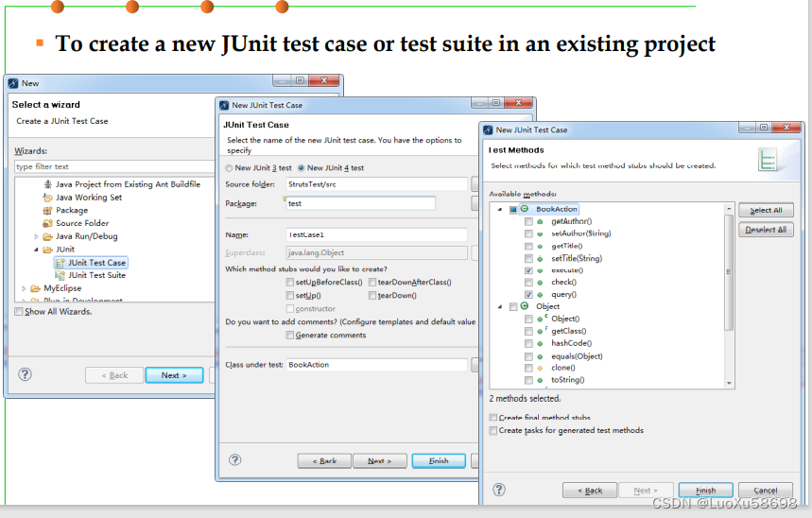This screenshot has height=518, width=812.
Task: Click Cancel in Test Methods dialog
Action: click(x=766, y=490)
